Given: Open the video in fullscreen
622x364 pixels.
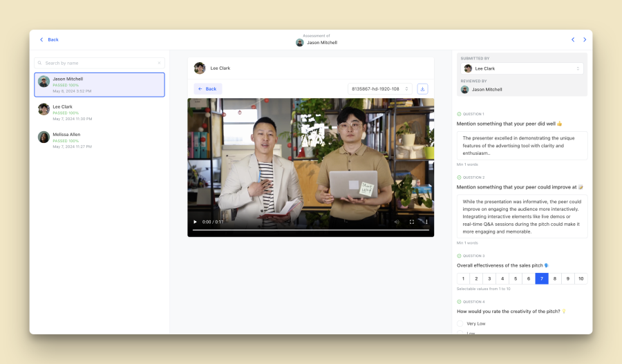Looking at the screenshot, I should 412,222.
